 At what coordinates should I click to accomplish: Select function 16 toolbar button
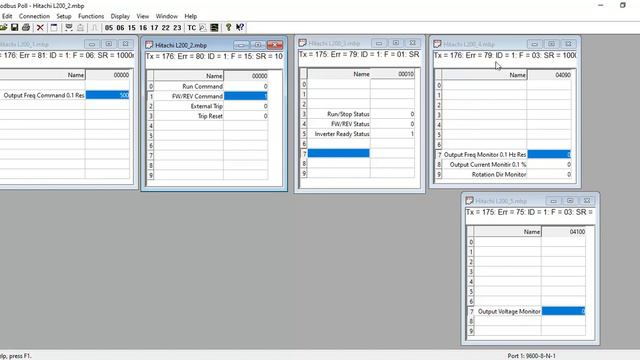pos(143,28)
